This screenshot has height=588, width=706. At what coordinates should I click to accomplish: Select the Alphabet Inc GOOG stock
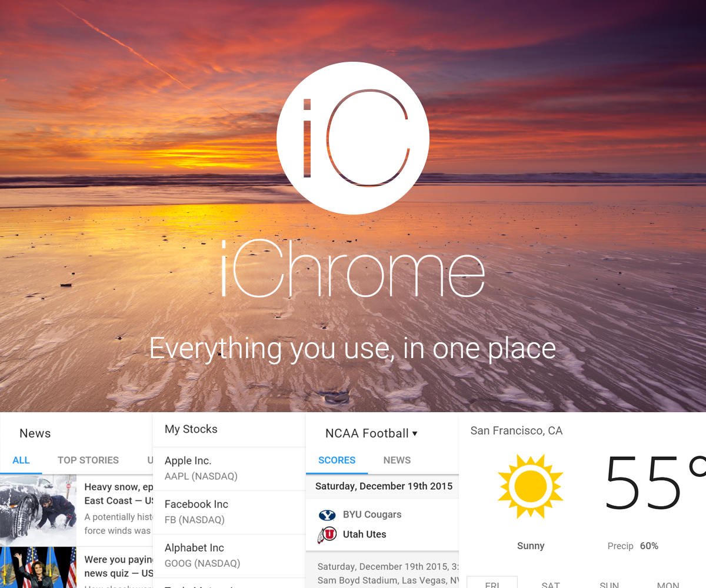coord(194,554)
